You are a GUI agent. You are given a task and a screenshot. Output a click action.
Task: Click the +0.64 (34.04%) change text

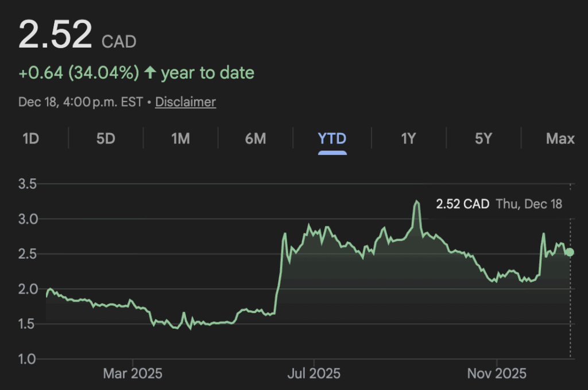pyautogui.click(x=79, y=73)
